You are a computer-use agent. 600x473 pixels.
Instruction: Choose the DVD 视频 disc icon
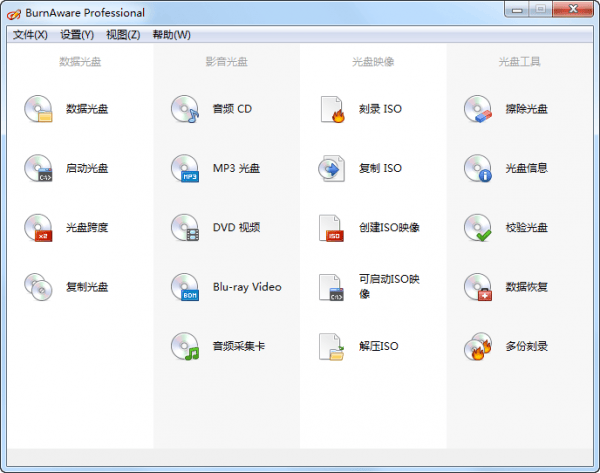[185, 228]
